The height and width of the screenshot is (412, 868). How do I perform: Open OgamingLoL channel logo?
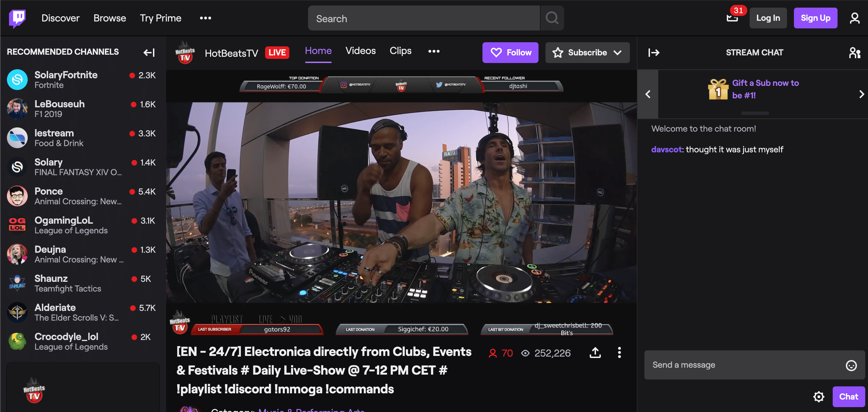point(17,225)
